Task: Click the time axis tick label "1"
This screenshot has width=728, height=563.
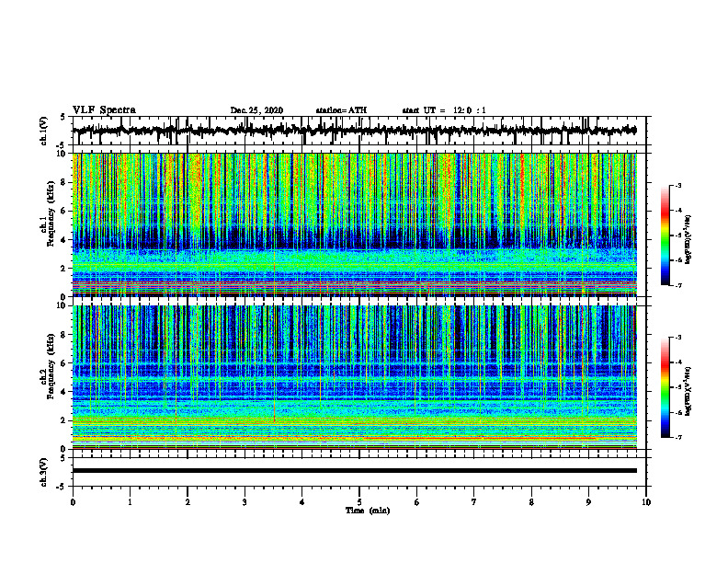Action: pyautogui.click(x=130, y=502)
